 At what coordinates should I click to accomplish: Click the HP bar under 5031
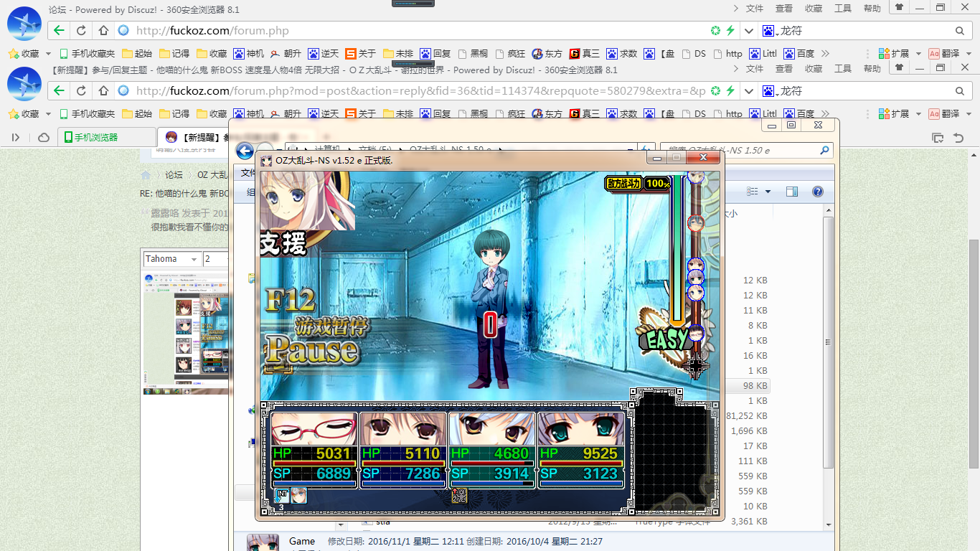click(314, 463)
